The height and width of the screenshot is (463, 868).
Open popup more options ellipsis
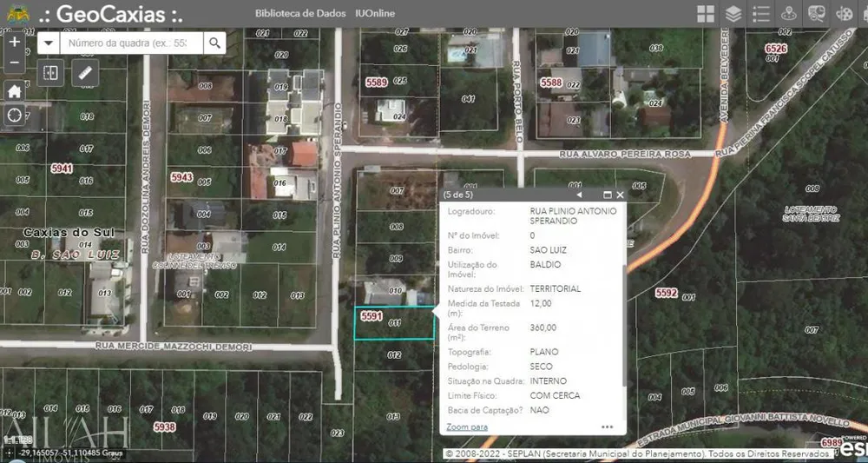click(608, 427)
